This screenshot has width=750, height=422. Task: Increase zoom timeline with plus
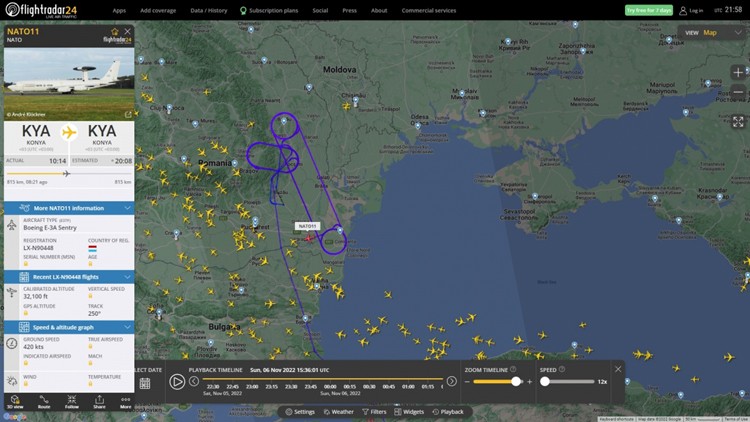529,382
